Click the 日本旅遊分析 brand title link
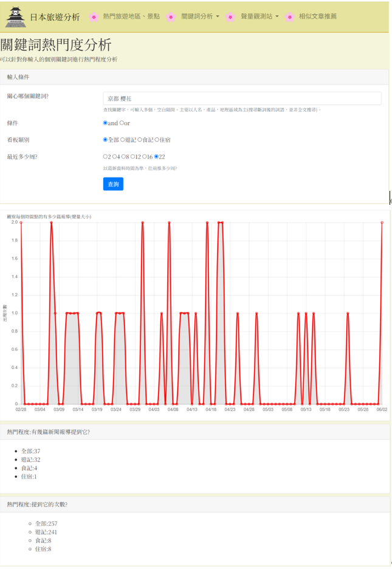This screenshot has width=392, height=569. pyautogui.click(x=55, y=17)
